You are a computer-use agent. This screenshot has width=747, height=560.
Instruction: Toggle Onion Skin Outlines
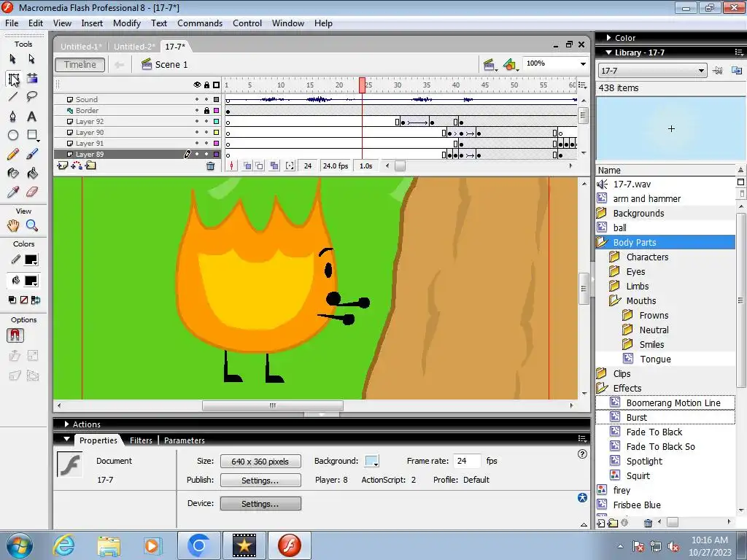(259, 166)
